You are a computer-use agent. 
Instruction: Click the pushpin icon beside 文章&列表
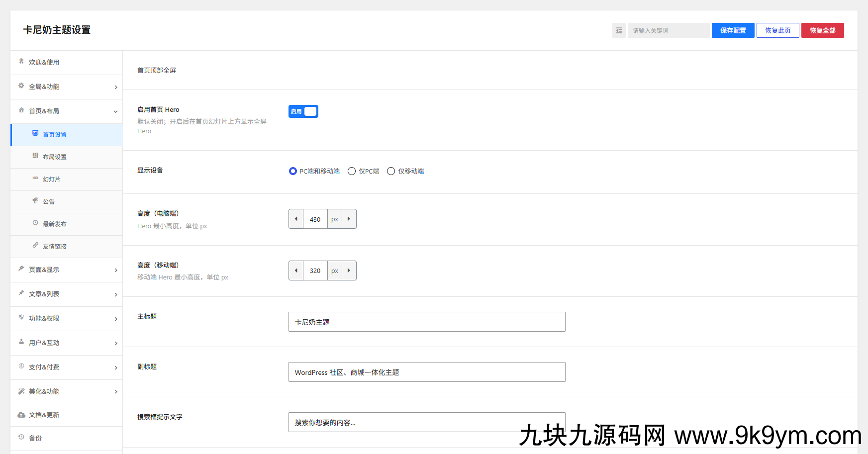click(x=21, y=293)
